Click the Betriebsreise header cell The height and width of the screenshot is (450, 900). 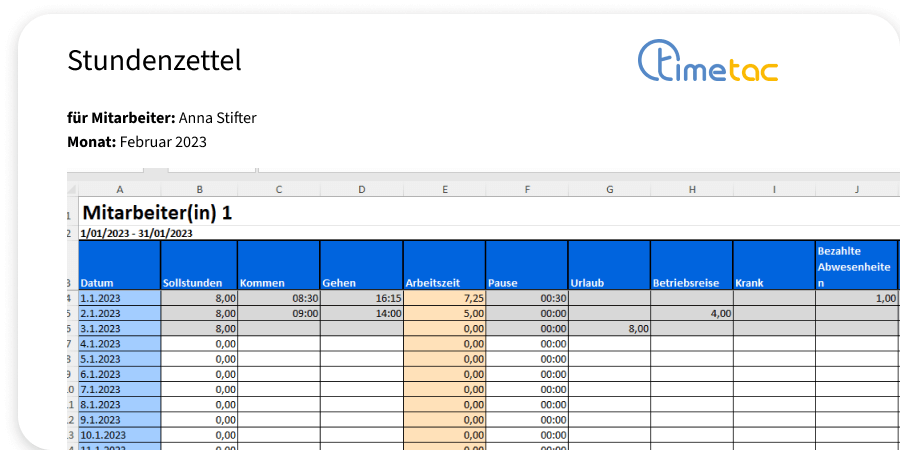point(691,266)
